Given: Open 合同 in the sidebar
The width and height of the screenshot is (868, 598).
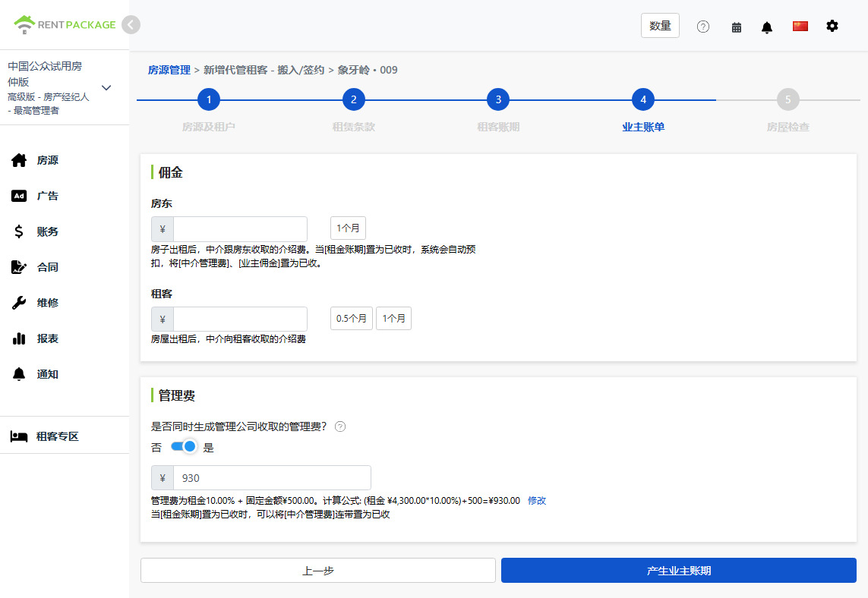Looking at the screenshot, I should point(48,267).
